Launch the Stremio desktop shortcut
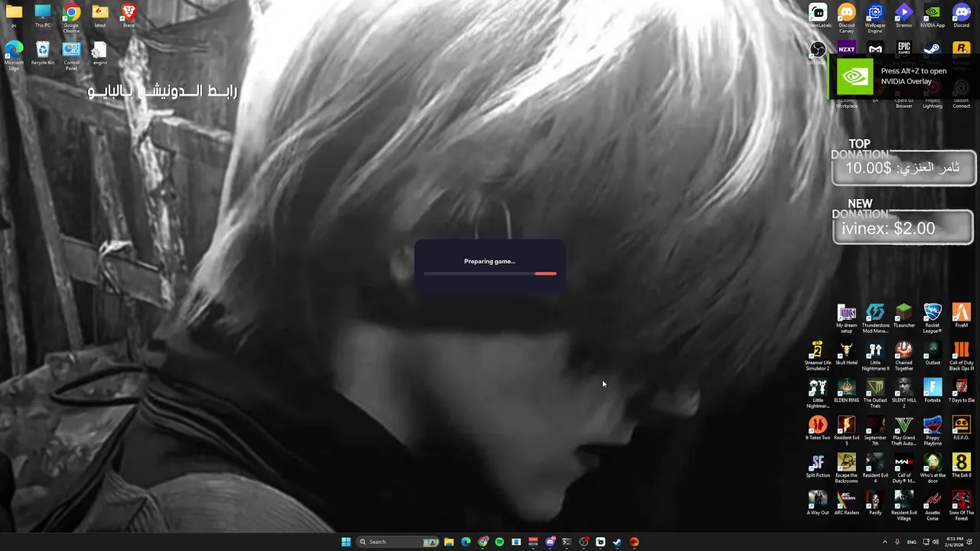 click(904, 15)
